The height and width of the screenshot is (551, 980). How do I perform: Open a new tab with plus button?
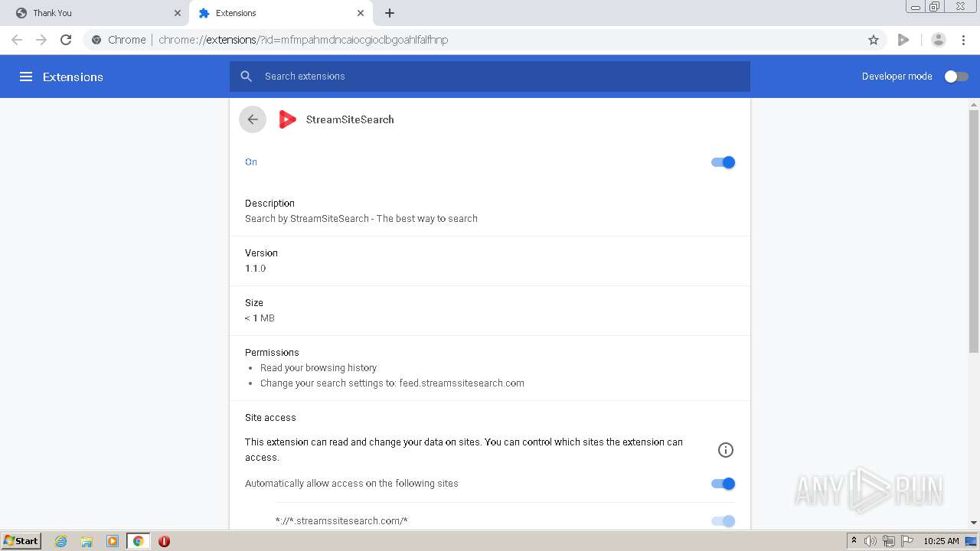click(390, 13)
